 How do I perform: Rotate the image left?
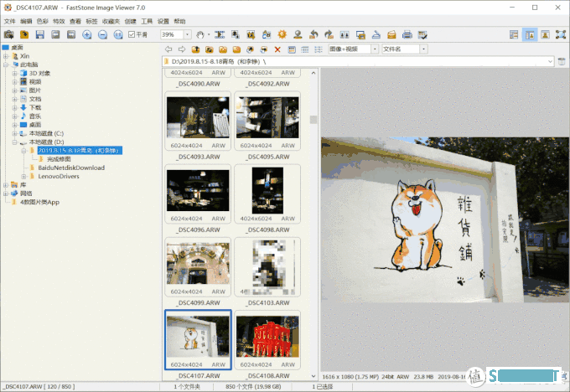pos(313,34)
